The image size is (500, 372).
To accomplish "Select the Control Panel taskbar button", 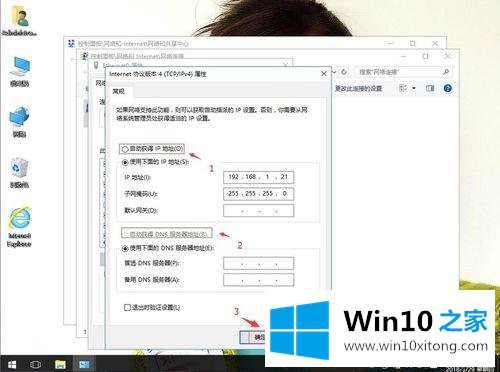I will tap(84, 364).
